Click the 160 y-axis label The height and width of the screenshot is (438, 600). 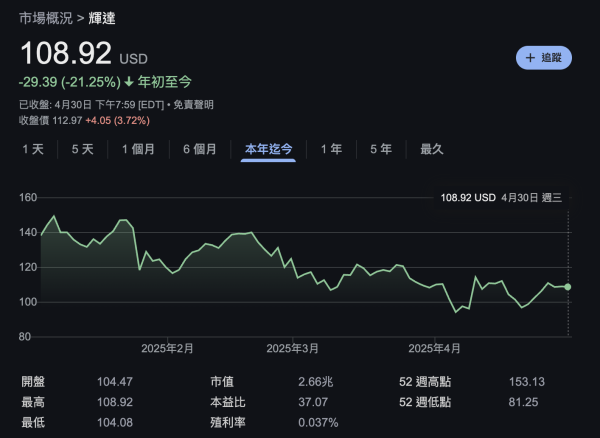coord(28,198)
